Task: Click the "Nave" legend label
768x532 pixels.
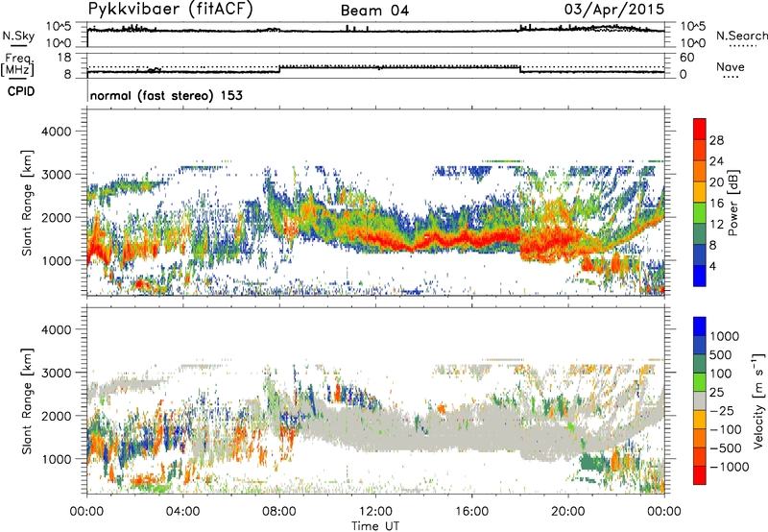Action: pyautogui.click(x=730, y=67)
